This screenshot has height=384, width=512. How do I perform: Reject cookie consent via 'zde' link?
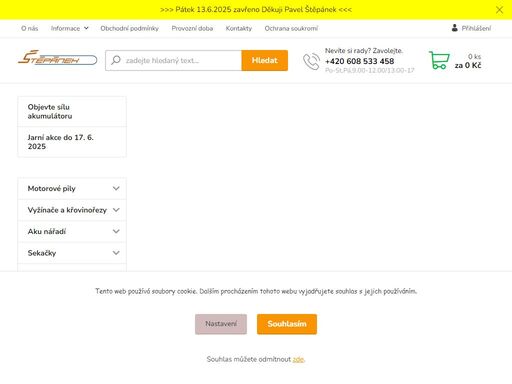pyautogui.click(x=298, y=359)
